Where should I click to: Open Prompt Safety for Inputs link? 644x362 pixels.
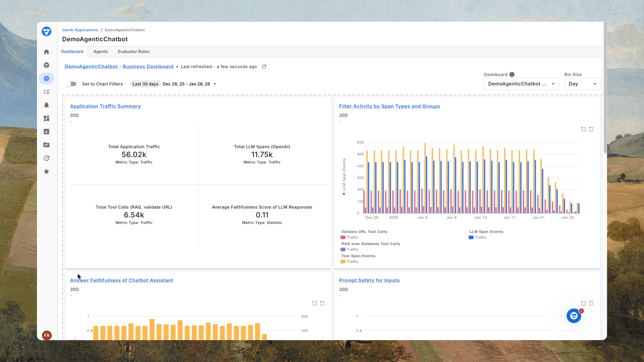click(x=369, y=280)
